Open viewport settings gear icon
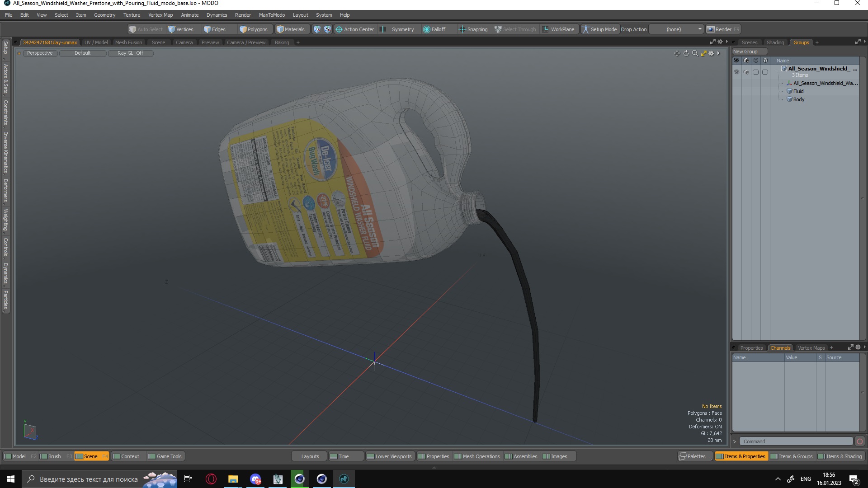The height and width of the screenshot is (488, 868). click(711, 53)
